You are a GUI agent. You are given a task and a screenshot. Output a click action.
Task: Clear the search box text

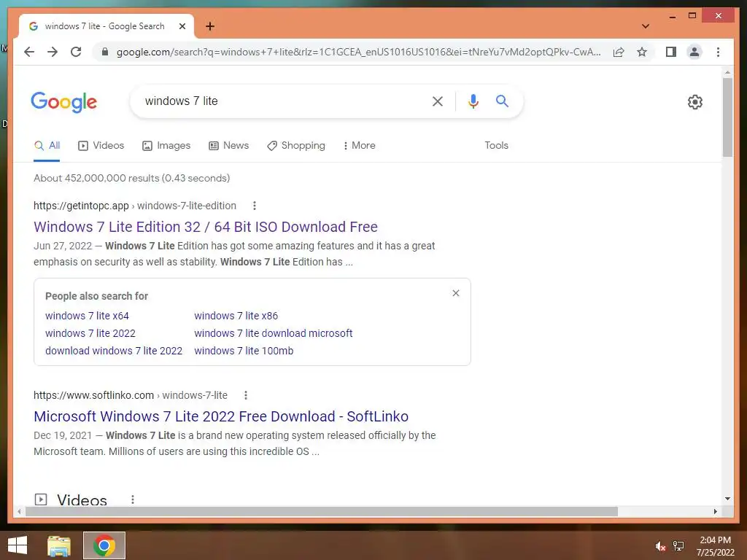coord(438,101)
